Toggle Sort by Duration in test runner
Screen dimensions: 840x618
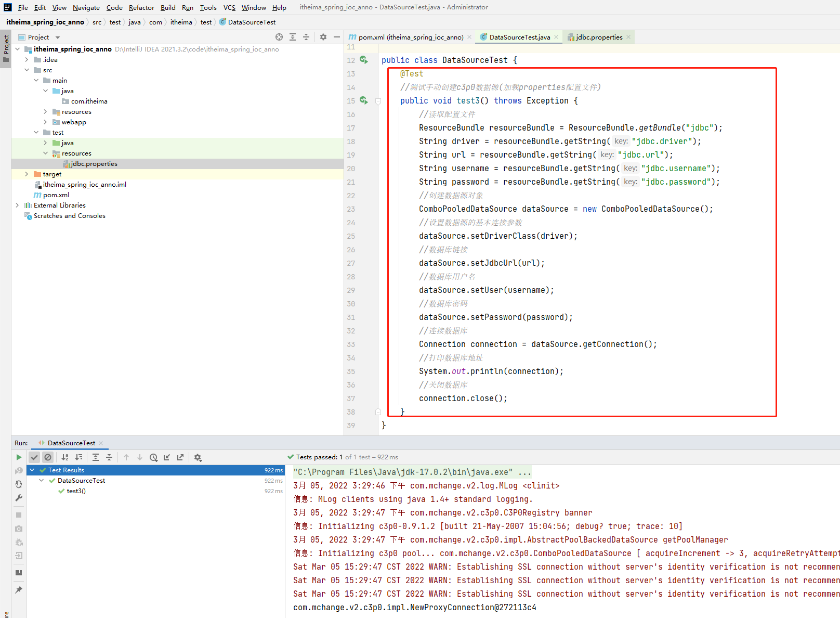pos(78,457)
